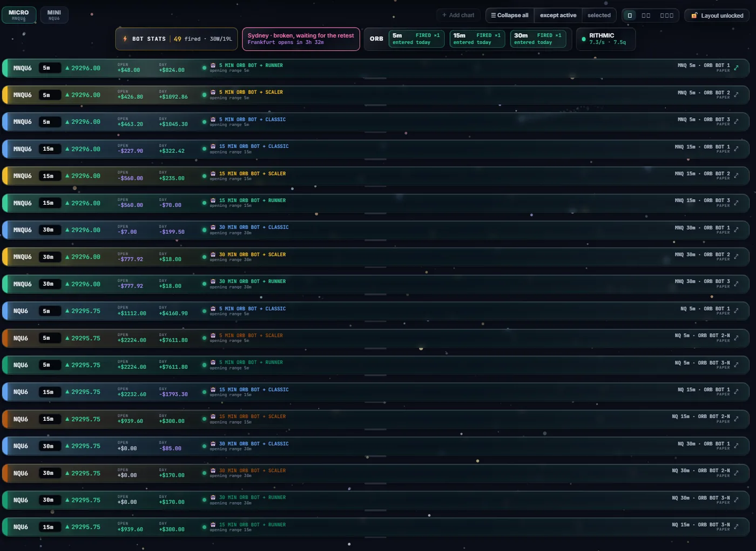The width and height of the screenshot is (756, 551).
Task: Toggle status dot of NQU6 15 MIN + CLASSIC
Action: pyautogui.click(x=204, y=392)
